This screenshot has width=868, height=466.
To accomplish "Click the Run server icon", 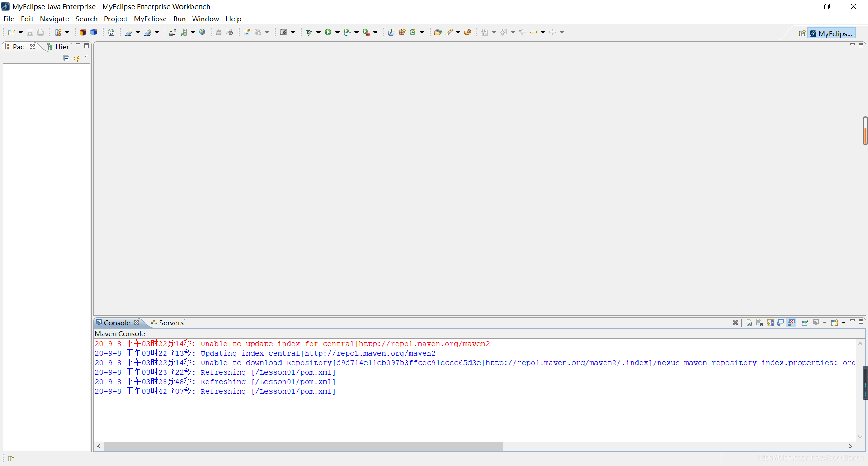I will point(184,32).
